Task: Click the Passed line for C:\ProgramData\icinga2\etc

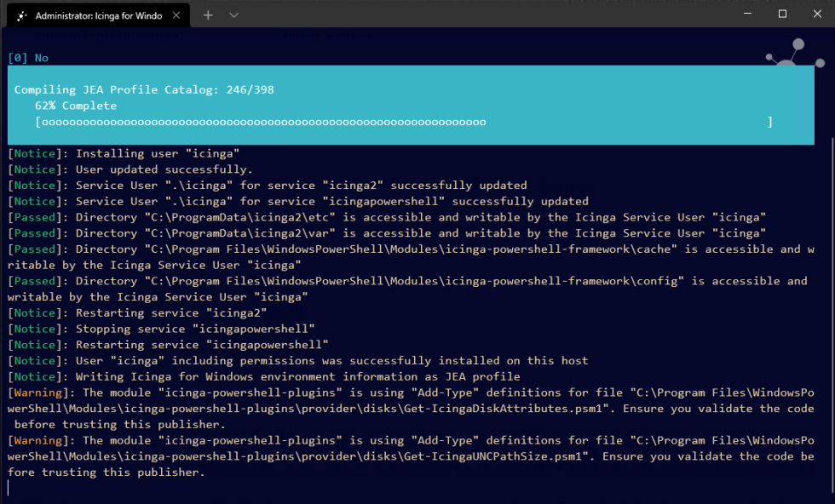Action: [x=256, y=216]
